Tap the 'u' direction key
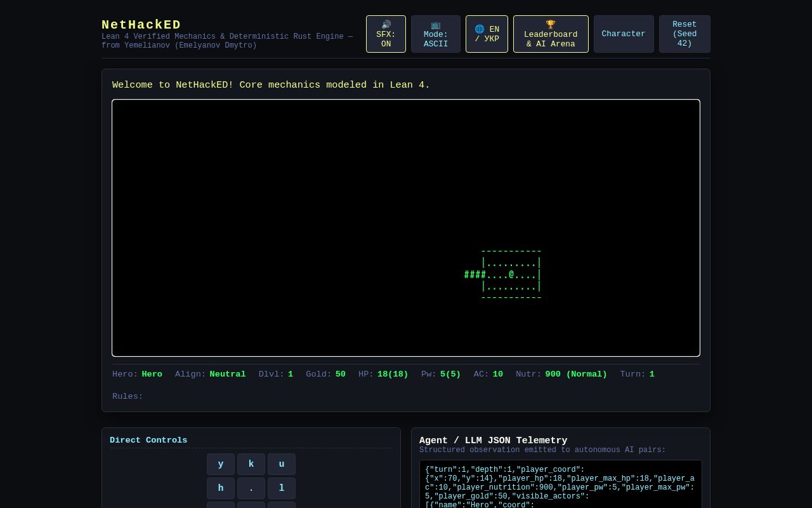This screenshot has height=508, width=812. pos(282,464)
